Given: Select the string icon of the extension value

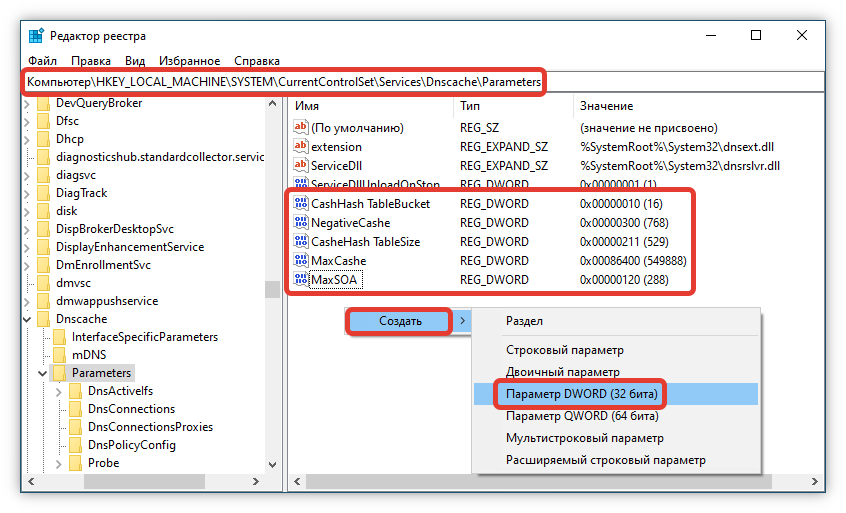Looking at the screenshot, I should 301,147.
